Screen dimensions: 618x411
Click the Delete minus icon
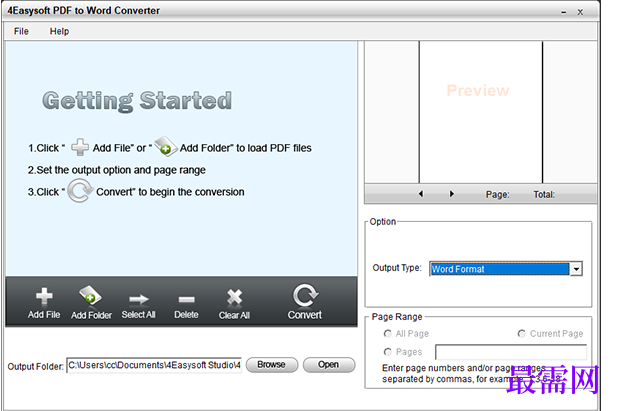(x=186, y=300)
